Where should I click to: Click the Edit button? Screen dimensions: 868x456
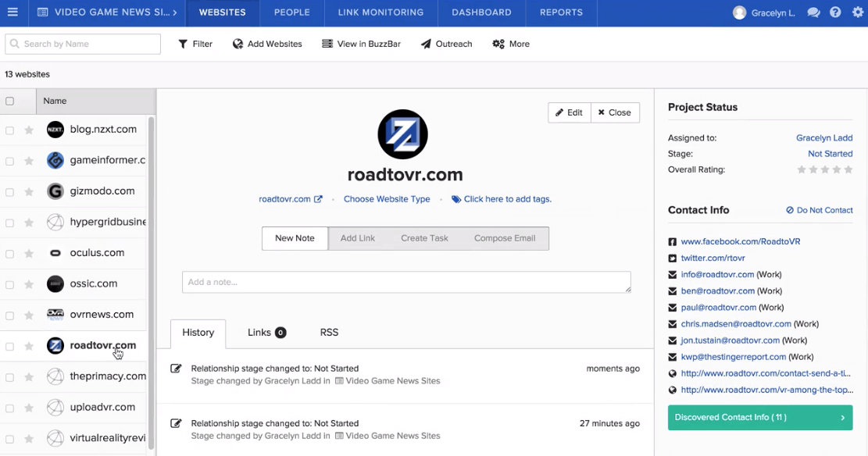coord(569,112)
